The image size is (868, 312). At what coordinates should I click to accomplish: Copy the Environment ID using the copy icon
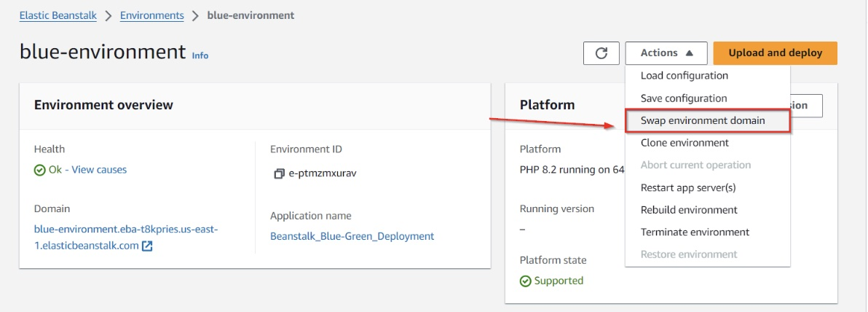coord(278,174)
